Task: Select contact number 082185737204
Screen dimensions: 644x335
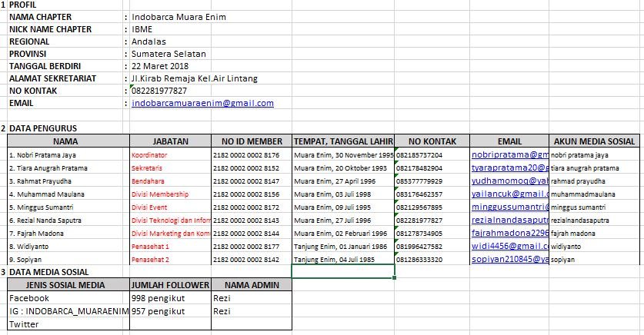Action: pos(432,155)
